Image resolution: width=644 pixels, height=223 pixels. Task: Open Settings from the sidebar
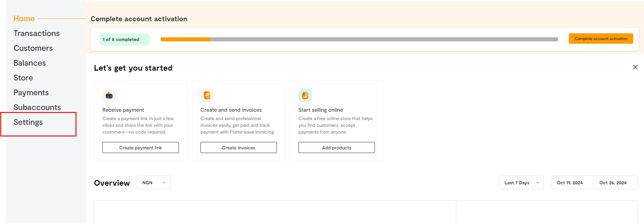[x=28, y=122]
